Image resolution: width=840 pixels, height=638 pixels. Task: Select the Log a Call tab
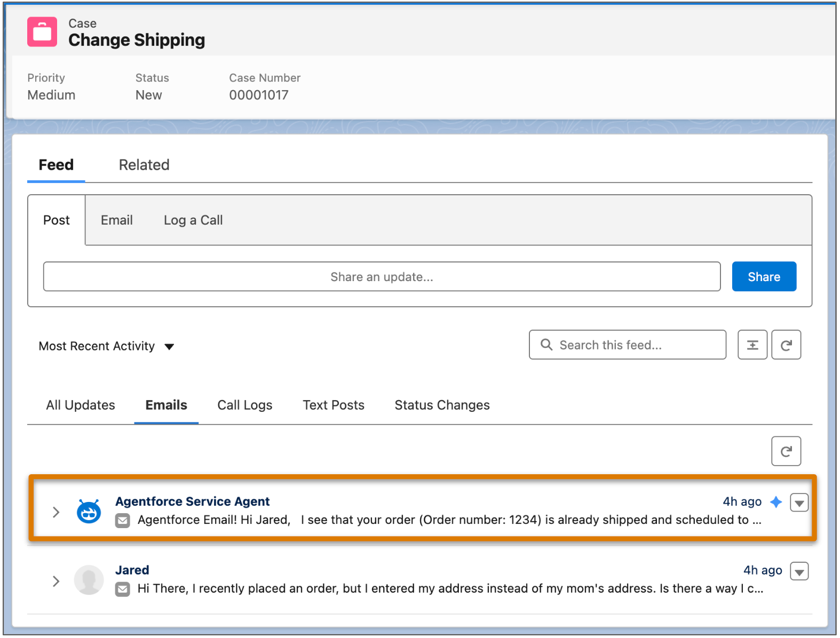point(193,220)
